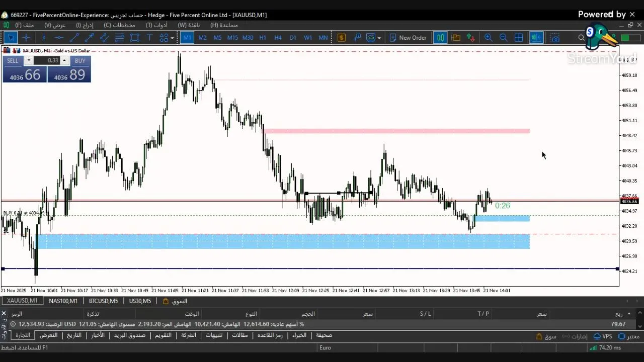Click the search magnifier icon
This screenshot has height=362, width=644.
pyautogui.click(x=581, y=38)
